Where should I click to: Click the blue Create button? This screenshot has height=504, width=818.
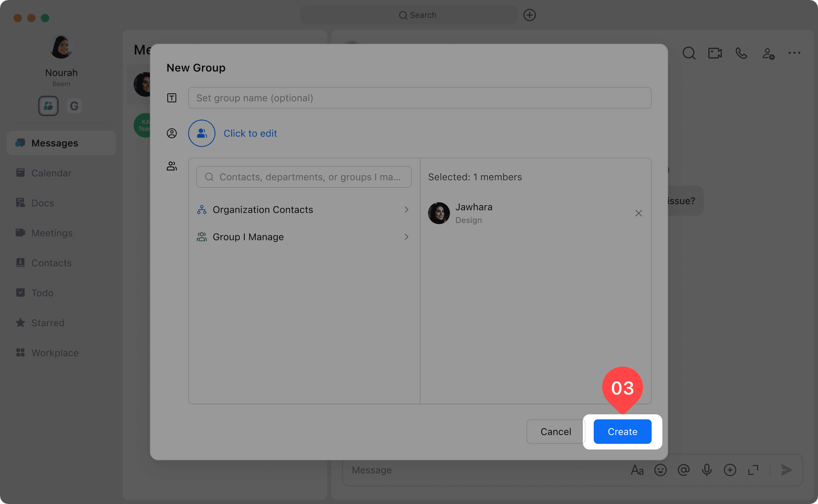pos(622,431)
